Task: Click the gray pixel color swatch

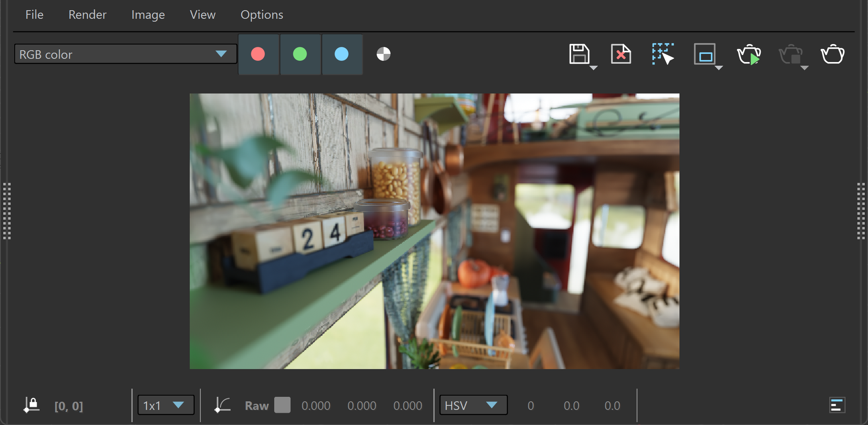Action: [282, 405]
